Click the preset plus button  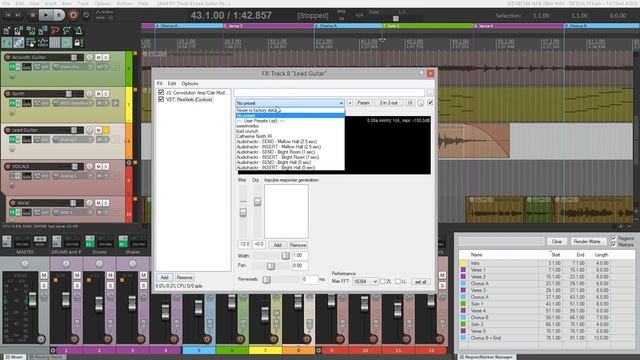(350, 103)
